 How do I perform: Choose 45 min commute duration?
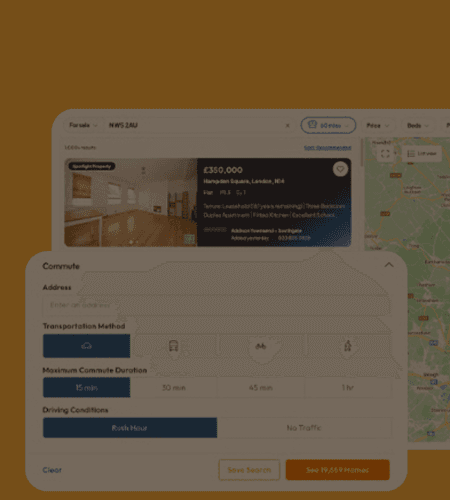pos(261,387)
